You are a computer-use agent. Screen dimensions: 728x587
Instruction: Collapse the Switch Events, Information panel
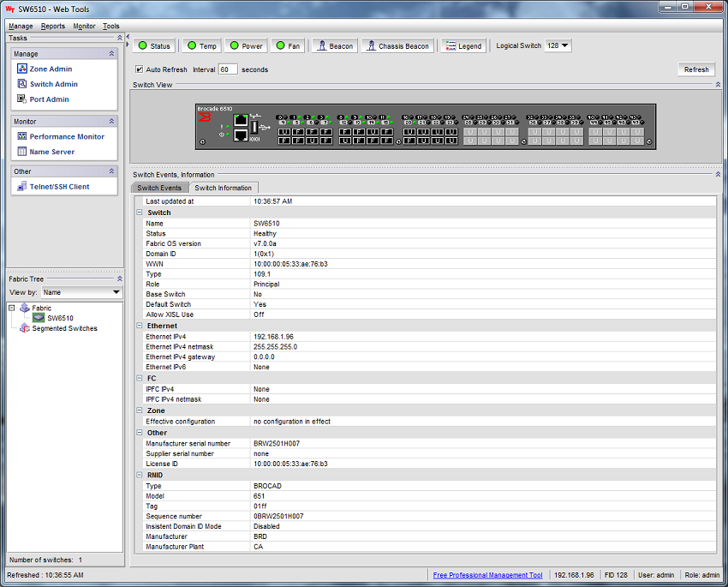pyautogui.click(x=718, y=174)
